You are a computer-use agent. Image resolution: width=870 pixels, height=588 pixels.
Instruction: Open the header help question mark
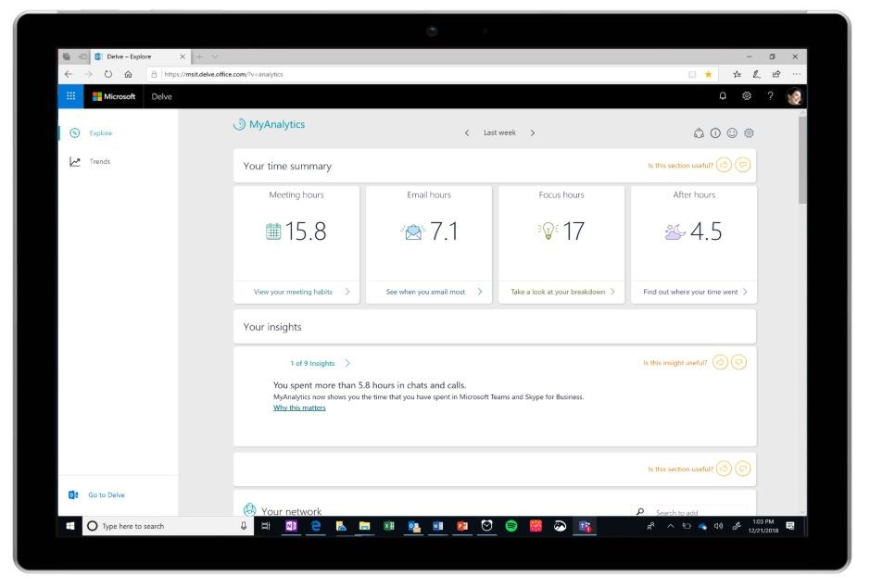tap(770, 96)
